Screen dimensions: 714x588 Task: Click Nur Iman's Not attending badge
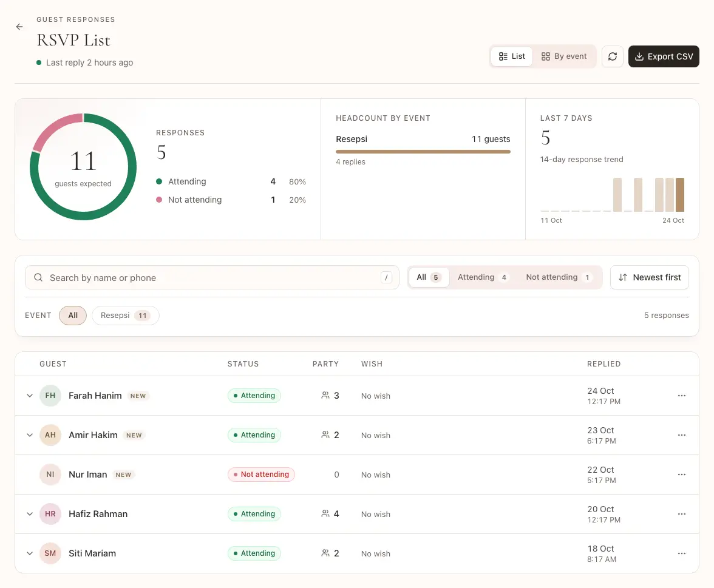click(x=261, y=475)
